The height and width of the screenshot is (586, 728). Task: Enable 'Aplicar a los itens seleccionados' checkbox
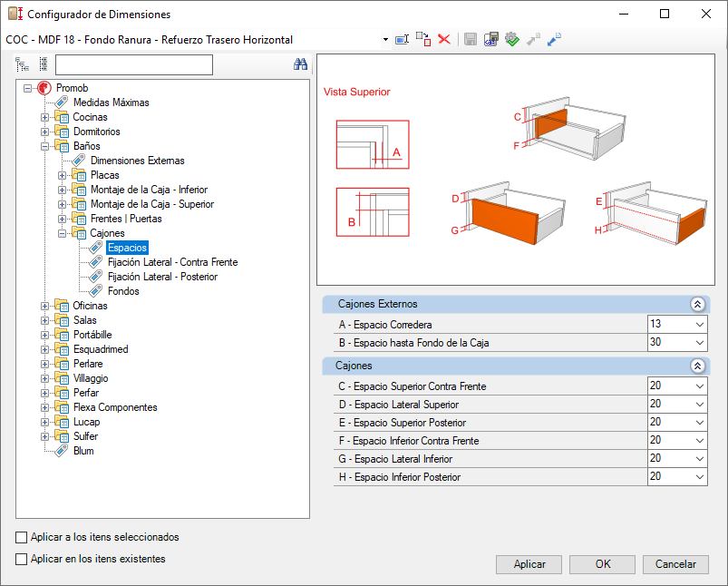22,537
